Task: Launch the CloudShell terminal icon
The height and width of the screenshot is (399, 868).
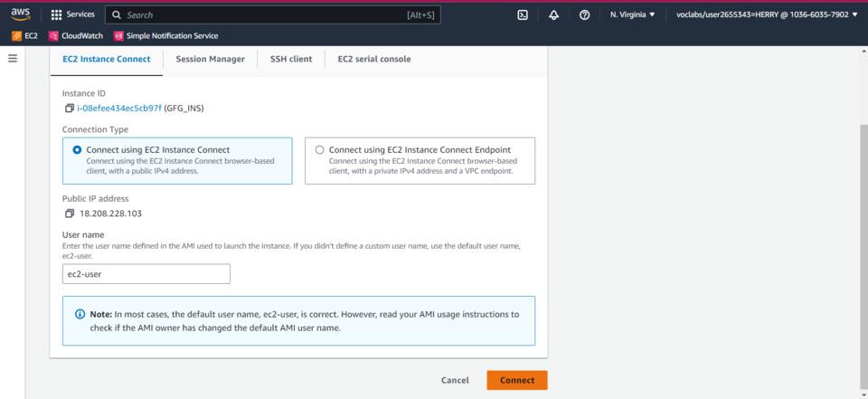Action: [523, 14]
